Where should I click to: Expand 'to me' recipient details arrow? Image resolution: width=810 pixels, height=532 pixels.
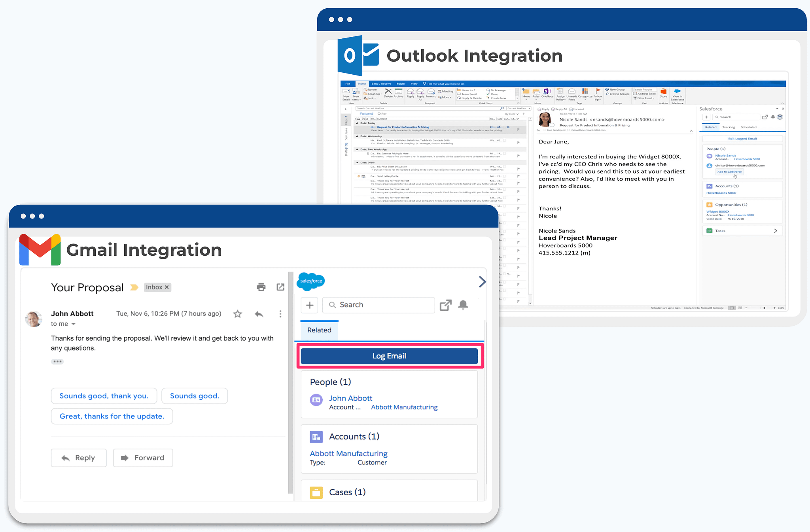click(74, 324)
